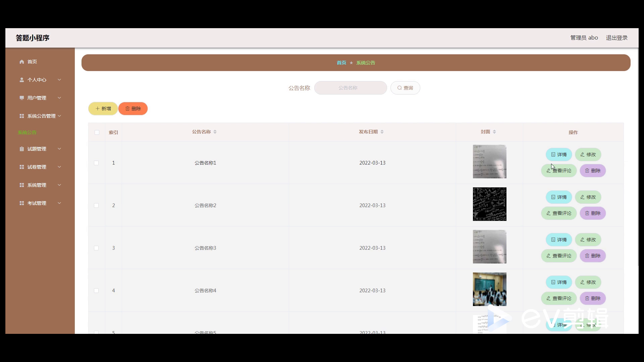
Task: Select 系统公告 submenu item in sidebar
Action: pyautogui.click(x=27, y=132)
